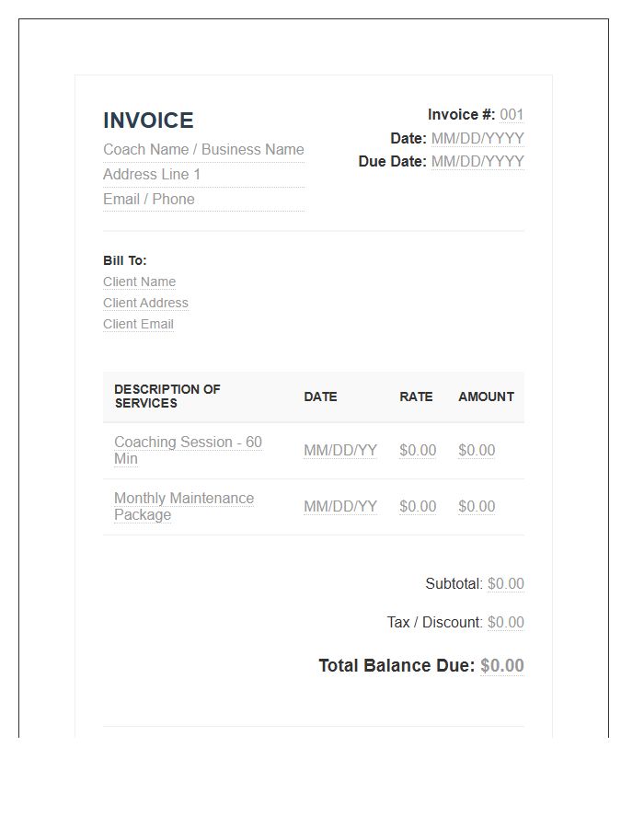The height and width of the screenshot is (828, 644).
Task: Click the Total Balance Due: label
Action: tap(397, 666)
